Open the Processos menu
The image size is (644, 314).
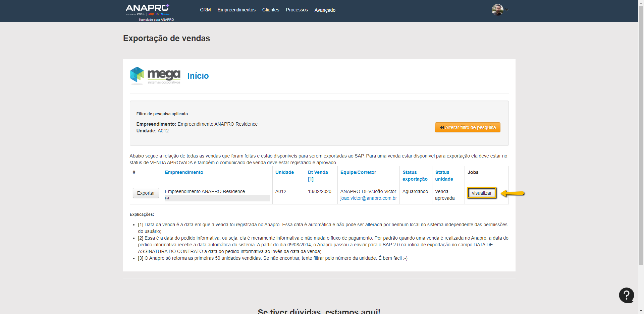(x=297, y=10)
